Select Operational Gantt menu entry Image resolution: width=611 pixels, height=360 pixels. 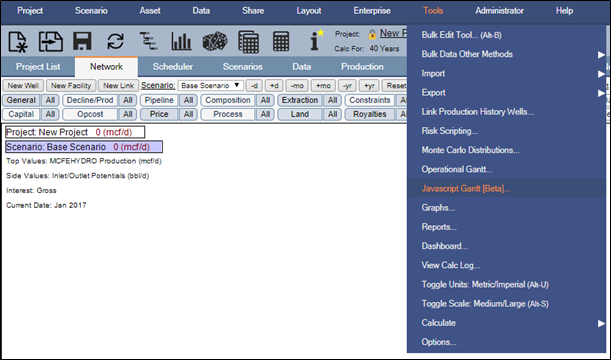click(x=507, y=169)
